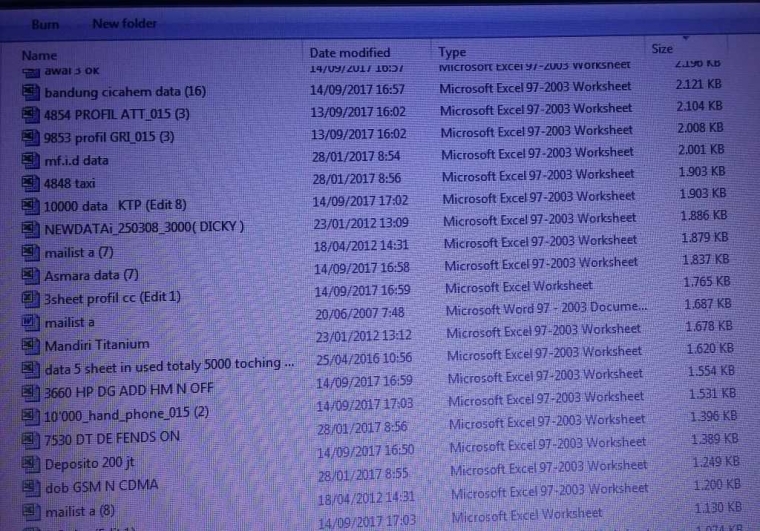Image resolution: width=760 pixels, height=531 pixels.
Task: Select file name 4854 PROFIL ATT_015 (3)
Action: coord(117,114)
